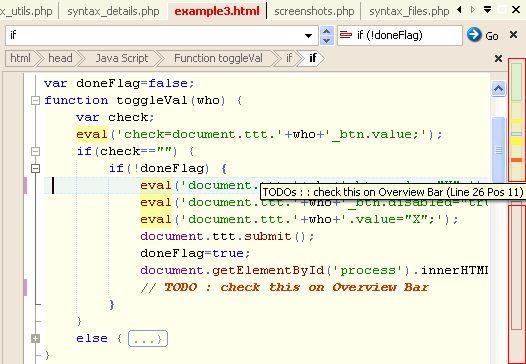The image size is (526, 364).
Task: Open the screenshots.php tab
Action: point(314,11)
